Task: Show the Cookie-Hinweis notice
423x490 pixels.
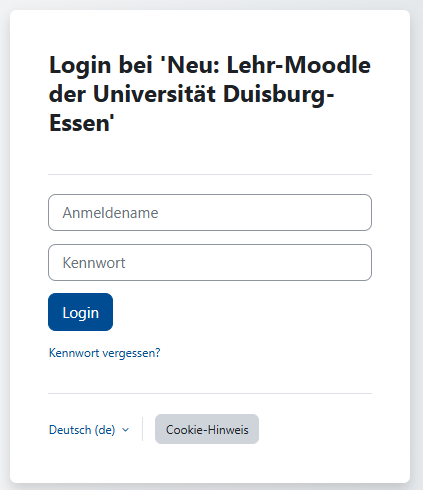Action: tap(207, 429)
